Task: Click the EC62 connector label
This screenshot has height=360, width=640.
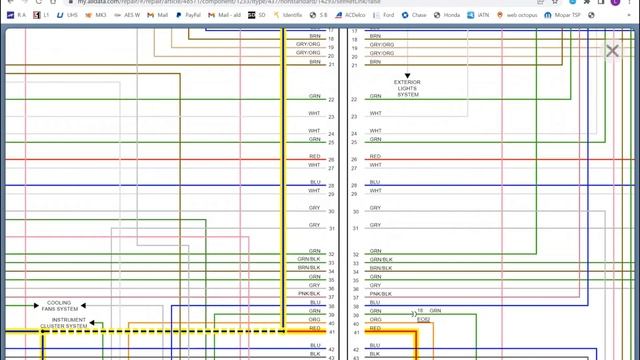Action: point(423,319)
